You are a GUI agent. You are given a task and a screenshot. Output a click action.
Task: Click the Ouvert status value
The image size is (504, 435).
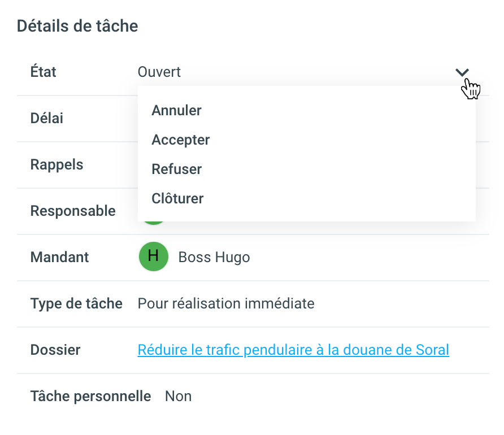[159, 72]
